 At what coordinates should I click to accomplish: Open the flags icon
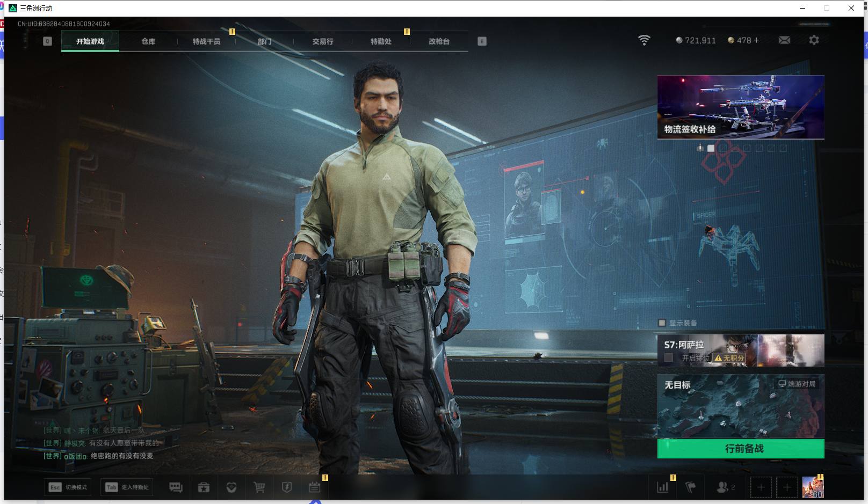coord(691,487)
